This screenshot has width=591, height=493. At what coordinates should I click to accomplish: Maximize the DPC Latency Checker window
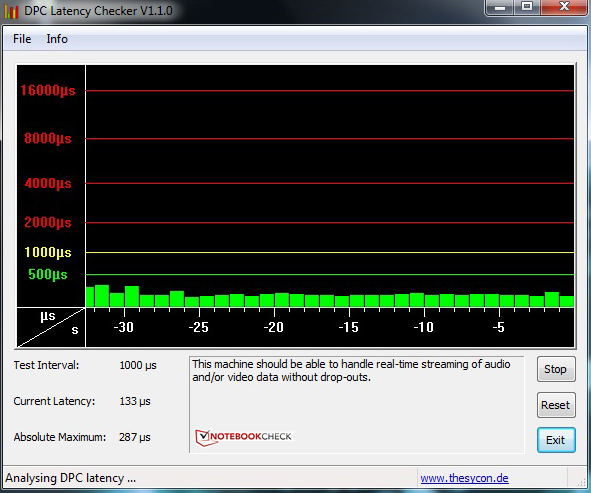[527, 7]
